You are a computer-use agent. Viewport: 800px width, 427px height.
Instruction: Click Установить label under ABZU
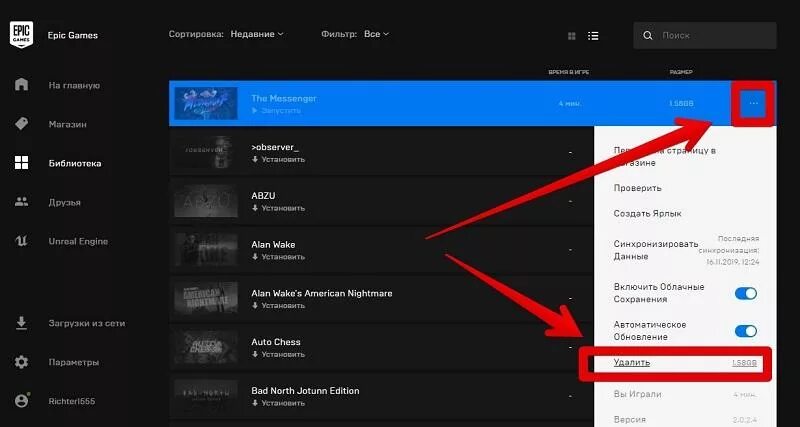(283, 208)
